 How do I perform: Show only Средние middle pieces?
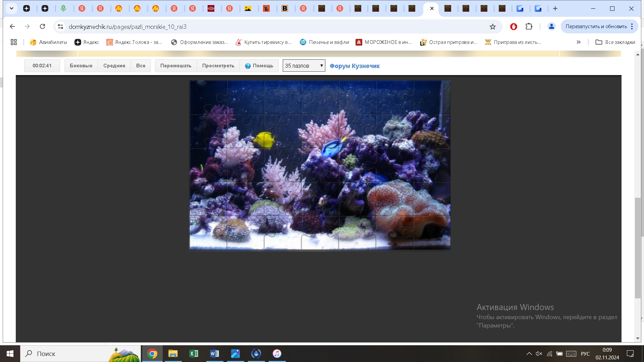pyautogui.click(x=114, y=66)
